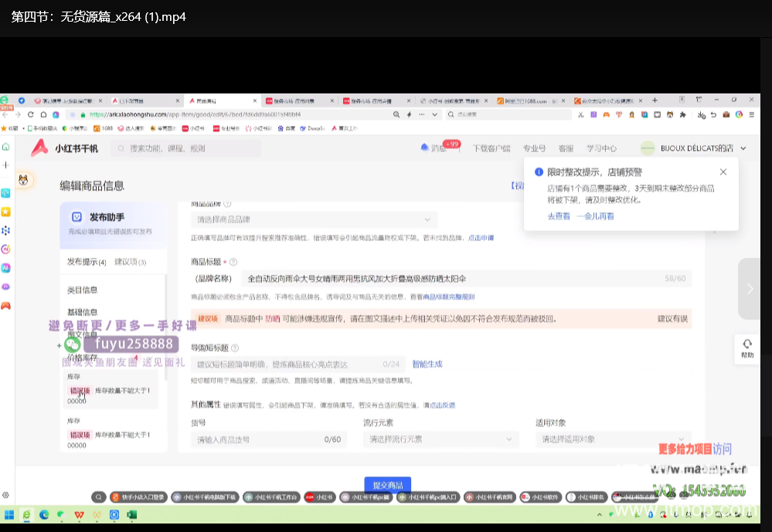This screenshot has height=532, width=772.
Task: Dismiss the 限时整改提示 notification popup
Action: point(723,172)
